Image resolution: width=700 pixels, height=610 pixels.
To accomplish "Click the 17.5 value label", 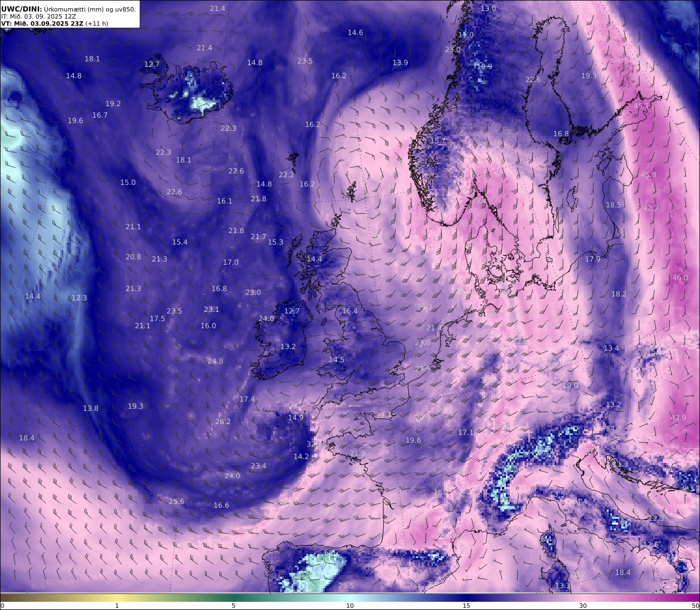I will [157, 319].
